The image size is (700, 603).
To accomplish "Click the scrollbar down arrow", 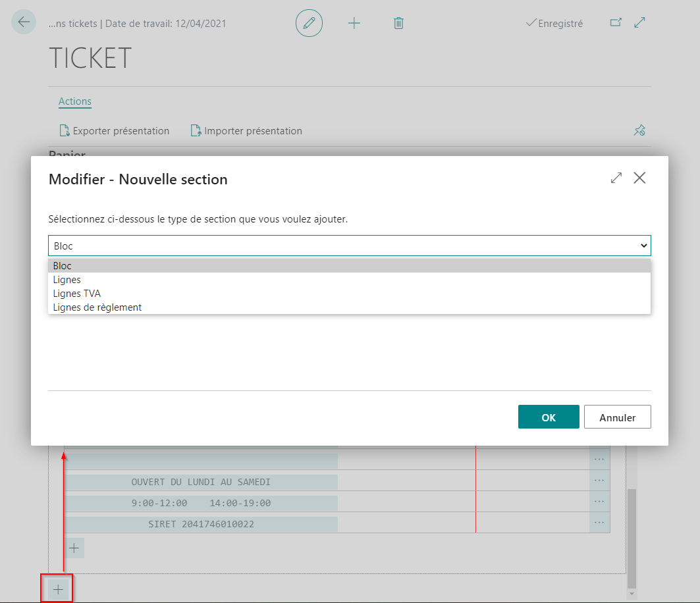I will pos(632,594).
